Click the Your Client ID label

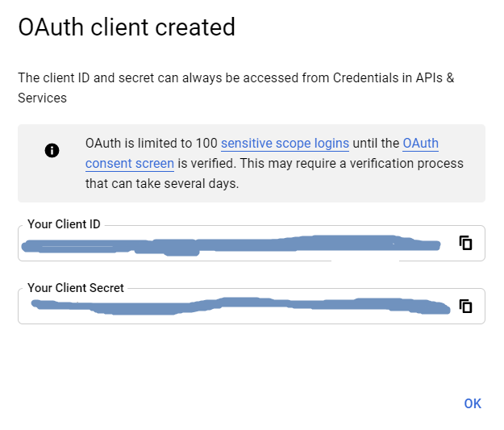pyautogui.click(x=64, y=224)
